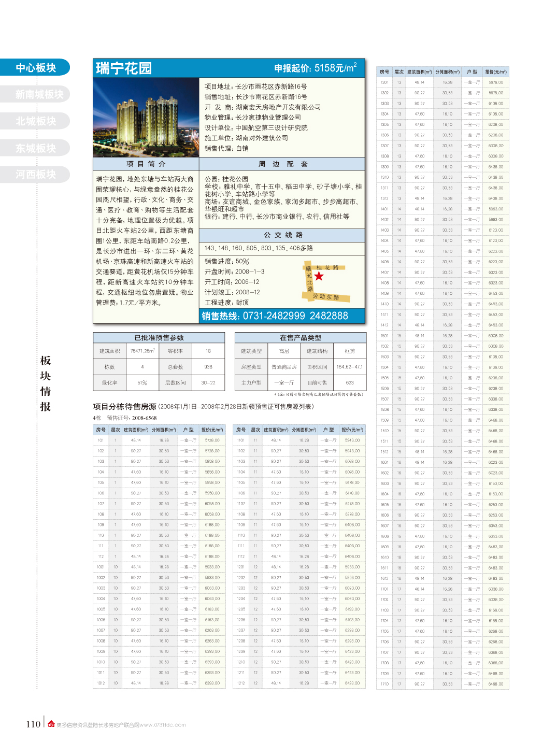Select the 目前可售 value 623

[x=350, y=383]
